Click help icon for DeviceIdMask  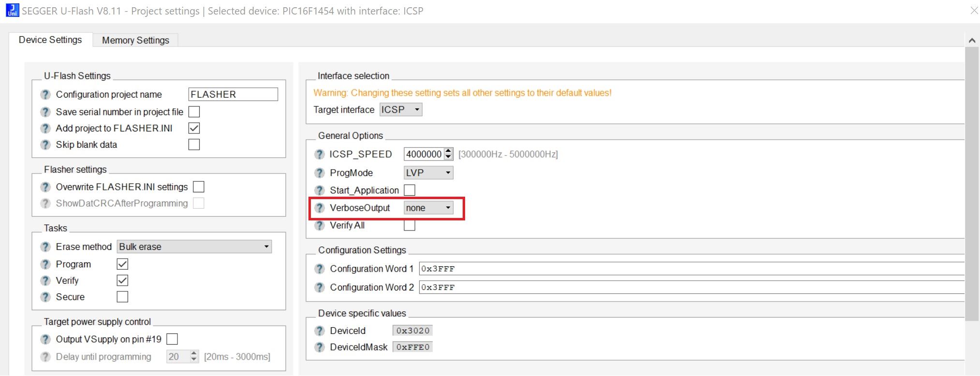pyautogui.click(x=319, y=347)
